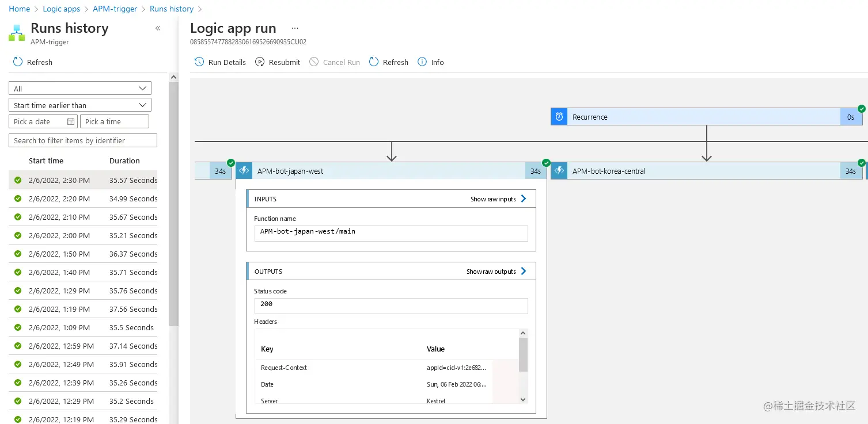Click the Info circle icon
The width and height of the screenshot is (868, 424).
pos(422,62)
